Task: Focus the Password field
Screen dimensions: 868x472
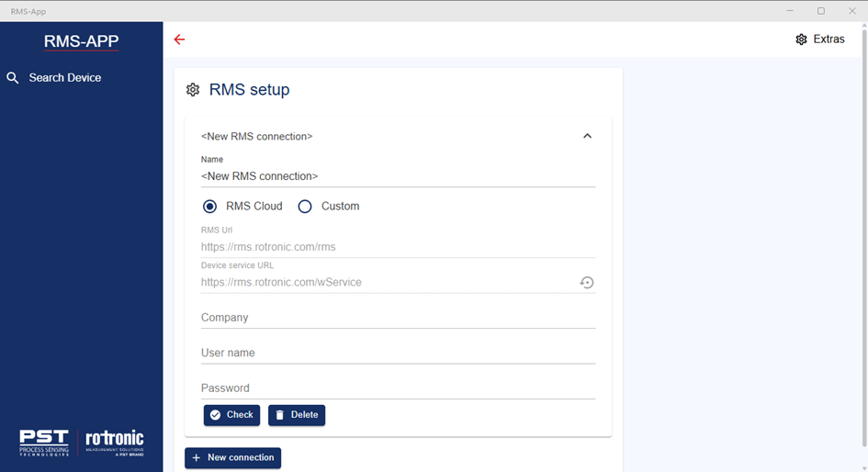Action: coord(398,388)
